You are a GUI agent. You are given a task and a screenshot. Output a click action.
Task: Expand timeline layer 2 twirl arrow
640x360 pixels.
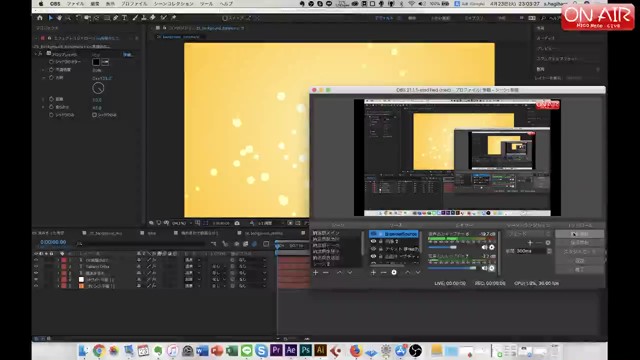tap(58, 267)
